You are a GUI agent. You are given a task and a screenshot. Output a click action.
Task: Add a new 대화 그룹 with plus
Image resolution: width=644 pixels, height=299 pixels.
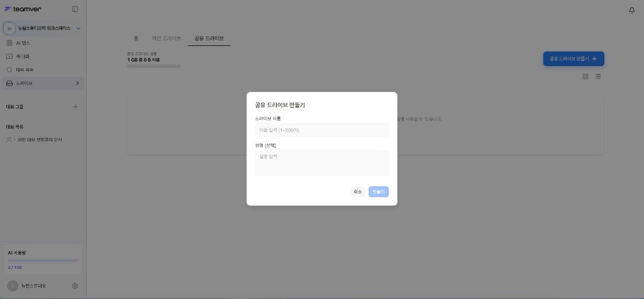(x=75, y=107)
